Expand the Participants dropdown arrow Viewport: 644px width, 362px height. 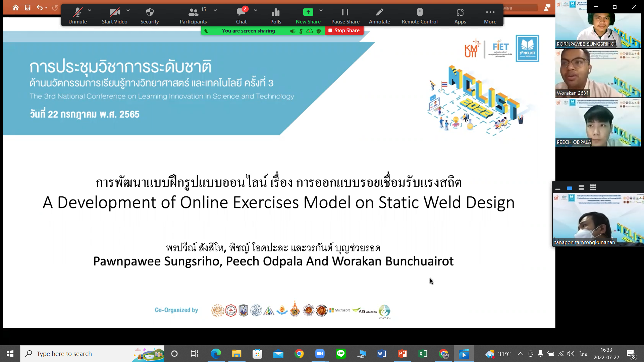tap(215, 10)
